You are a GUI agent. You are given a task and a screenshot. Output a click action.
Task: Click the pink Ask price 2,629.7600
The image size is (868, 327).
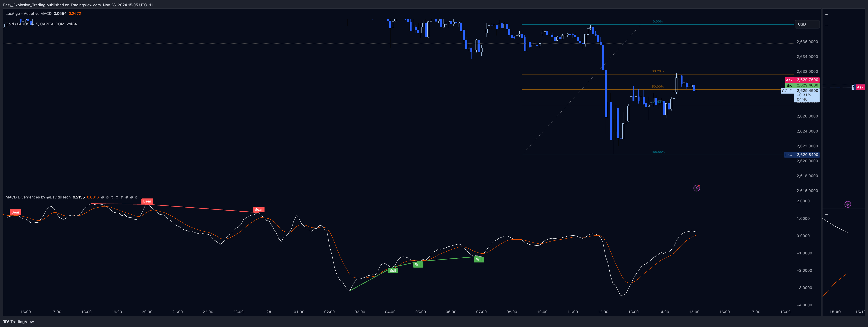(807, 80)
